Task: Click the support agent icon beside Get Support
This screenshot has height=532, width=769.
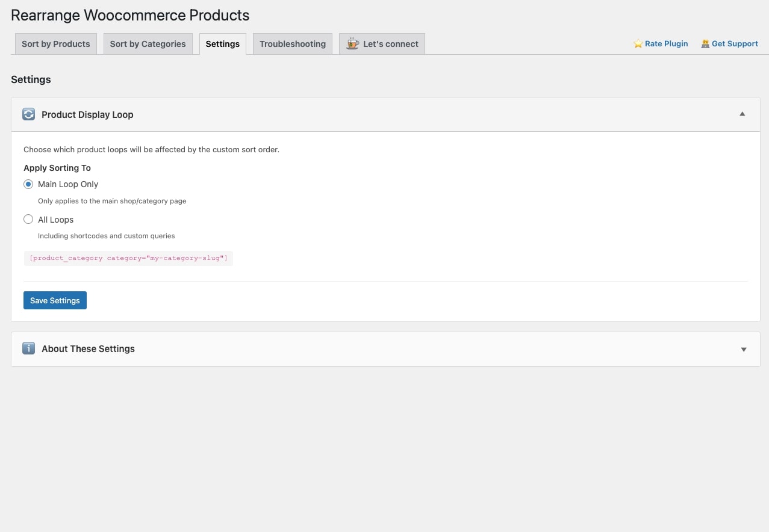Action: (705, 43)
